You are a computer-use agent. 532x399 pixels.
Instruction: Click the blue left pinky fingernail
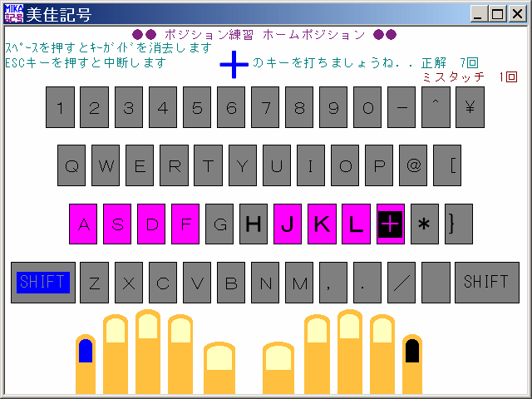click(x=85, y=352)
